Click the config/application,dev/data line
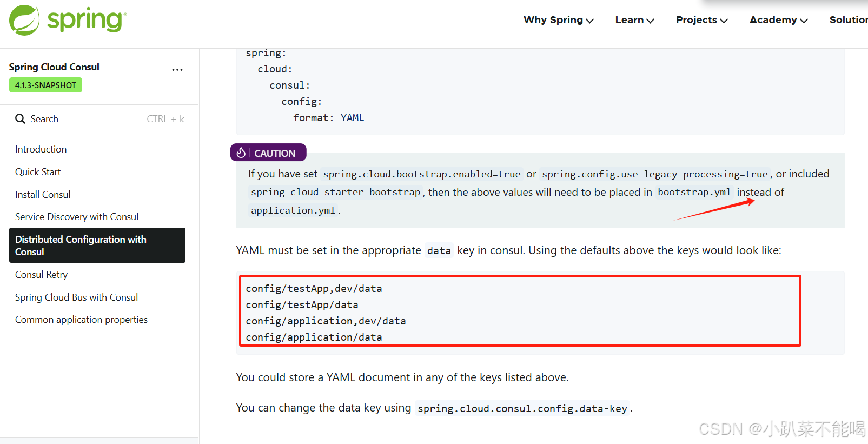This screenshot has height=444, width=868. [326, 321]
